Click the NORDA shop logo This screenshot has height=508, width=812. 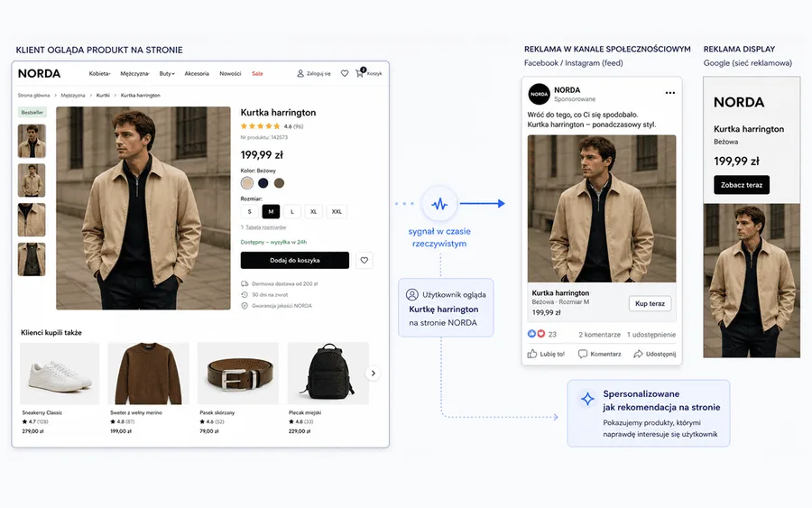[40, 73]
